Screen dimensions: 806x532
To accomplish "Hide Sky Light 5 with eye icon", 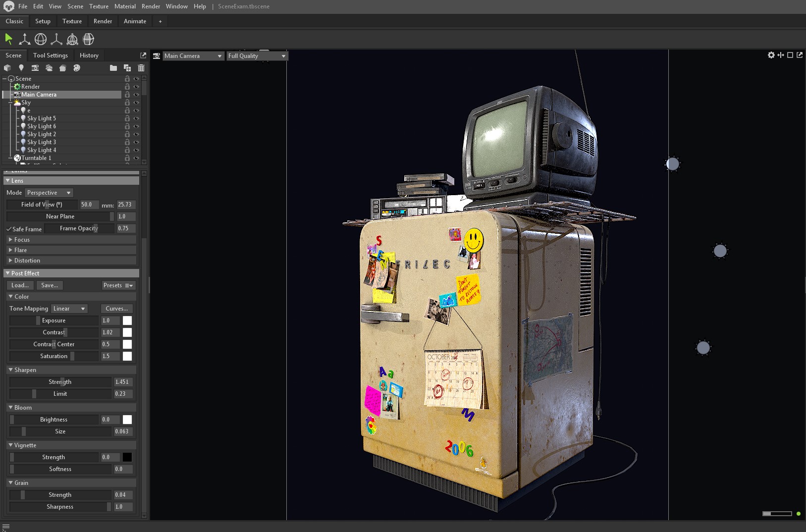I will (x=136, y=118).
